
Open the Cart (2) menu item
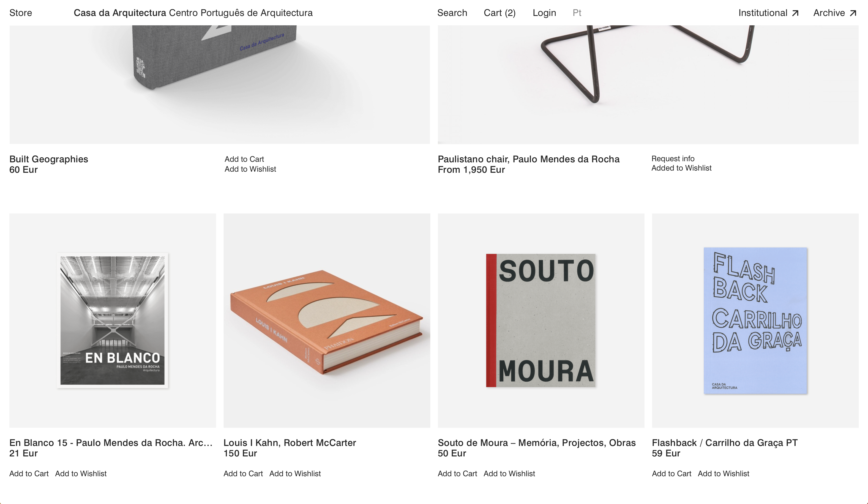(499, 13)
